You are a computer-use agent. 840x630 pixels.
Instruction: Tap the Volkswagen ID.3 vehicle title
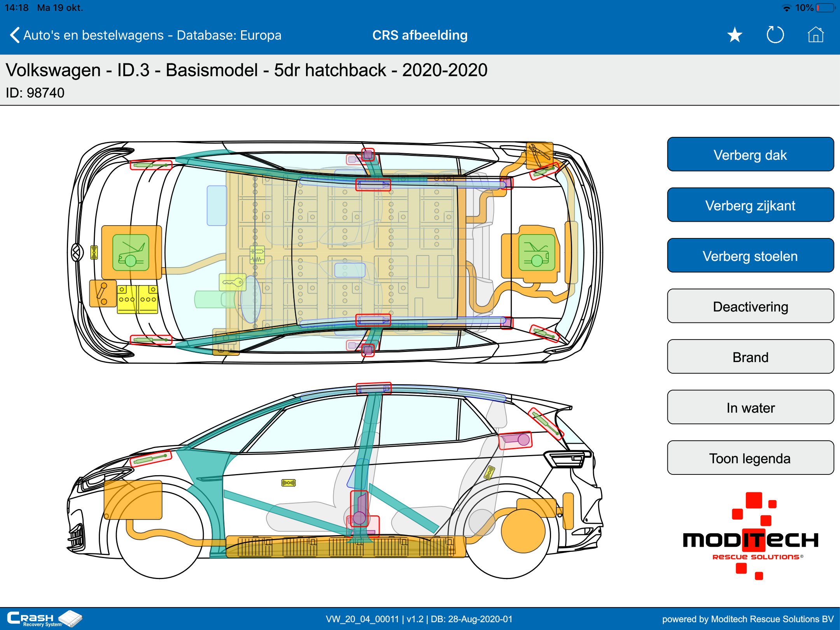tap(247, 70)
